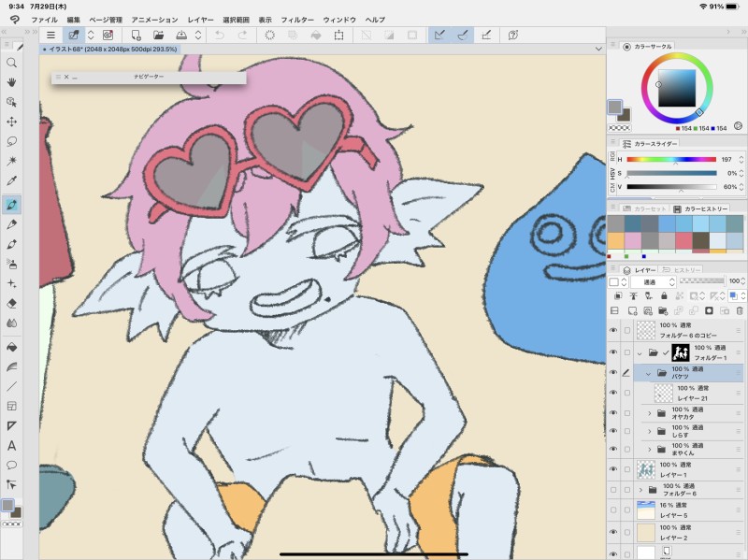Viewport: 748px width, 560px height.
Task: Select the Zoom magnifier tool
Action: point(11,63)
